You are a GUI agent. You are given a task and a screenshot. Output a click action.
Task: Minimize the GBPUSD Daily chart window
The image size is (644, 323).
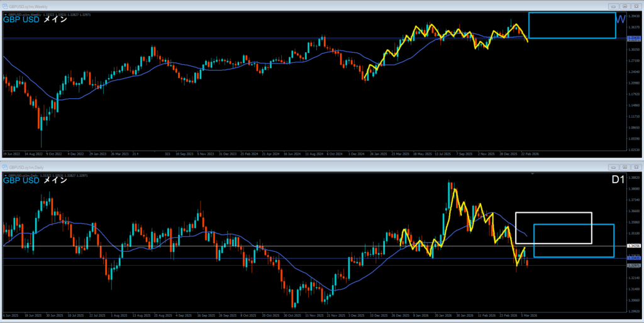pyautogui.click(x=613, y=167)
